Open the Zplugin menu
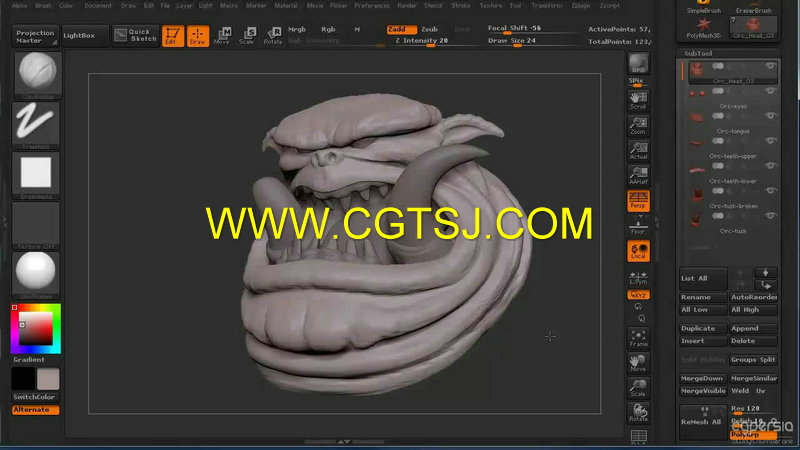The height and width of the screenshot is (450, 800). coord(580,6)
